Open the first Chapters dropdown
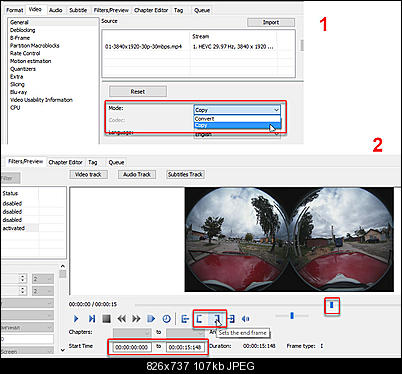The height and width of the screenshot is (374, 402). (x=132, y=332)
